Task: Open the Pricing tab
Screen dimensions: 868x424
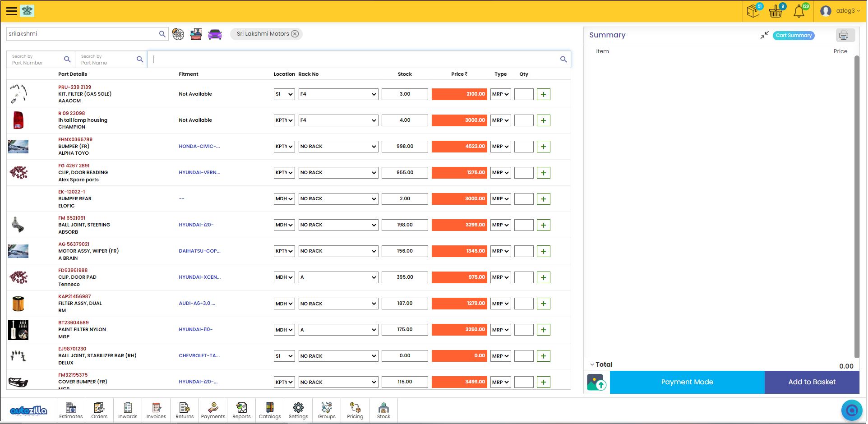Action: click(x=355, y=410)
